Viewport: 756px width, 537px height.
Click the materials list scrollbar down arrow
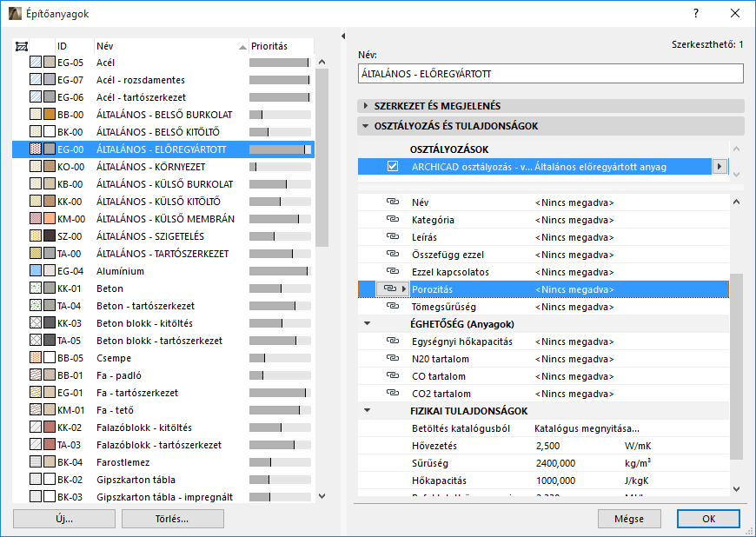[322, 495]
